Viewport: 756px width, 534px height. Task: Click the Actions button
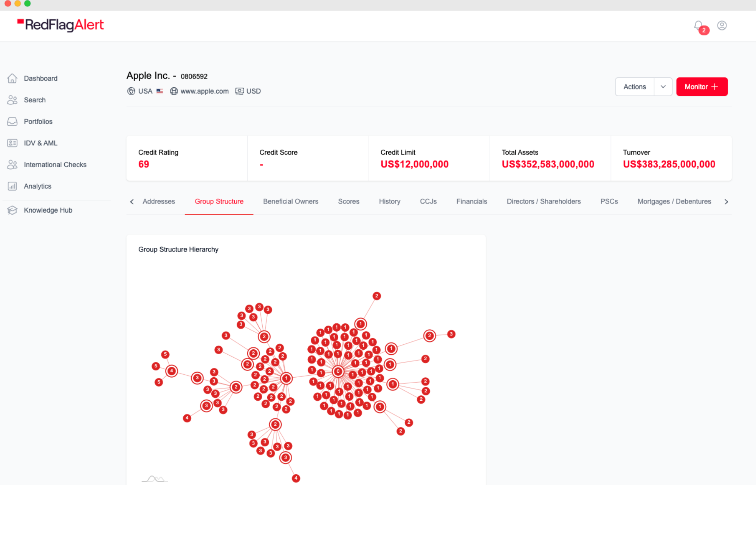point(635,86)
